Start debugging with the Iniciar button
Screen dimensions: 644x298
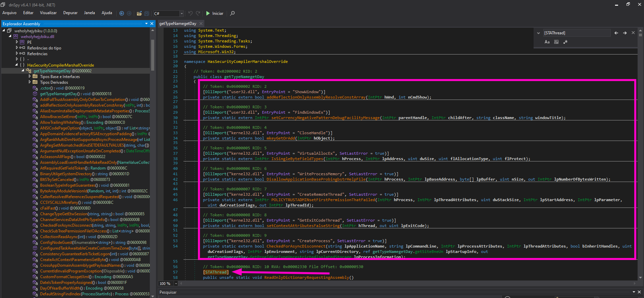215,13
